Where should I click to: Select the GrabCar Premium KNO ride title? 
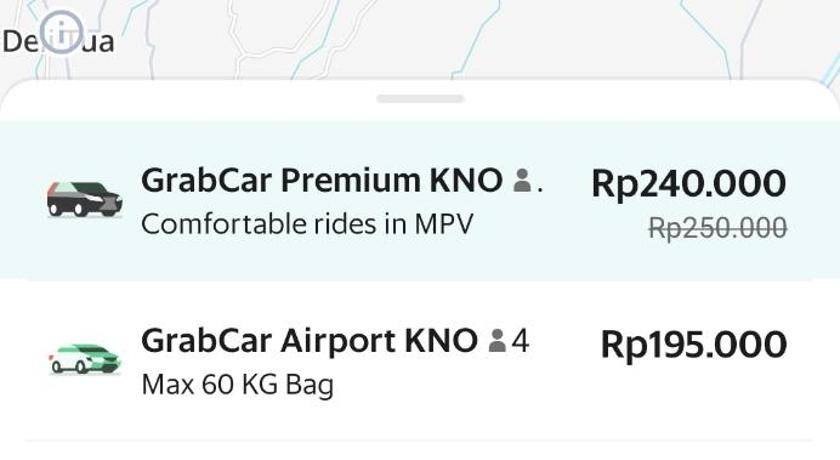tap(321, 181)
